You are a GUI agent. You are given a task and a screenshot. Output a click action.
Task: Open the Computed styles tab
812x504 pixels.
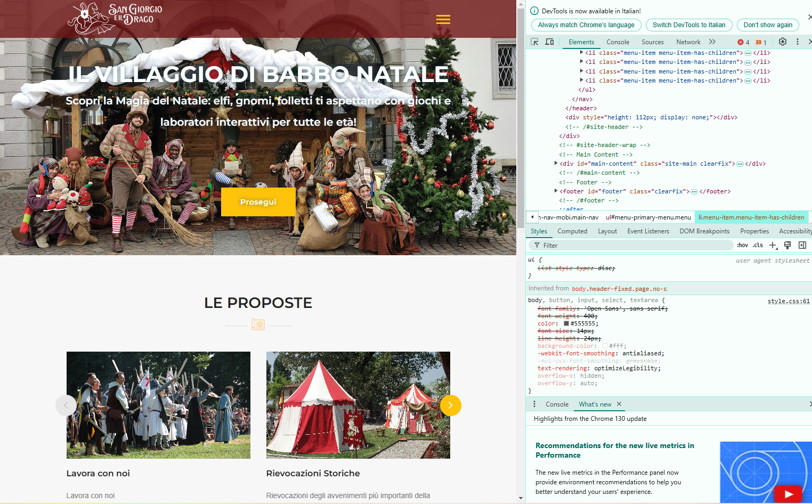572,231
